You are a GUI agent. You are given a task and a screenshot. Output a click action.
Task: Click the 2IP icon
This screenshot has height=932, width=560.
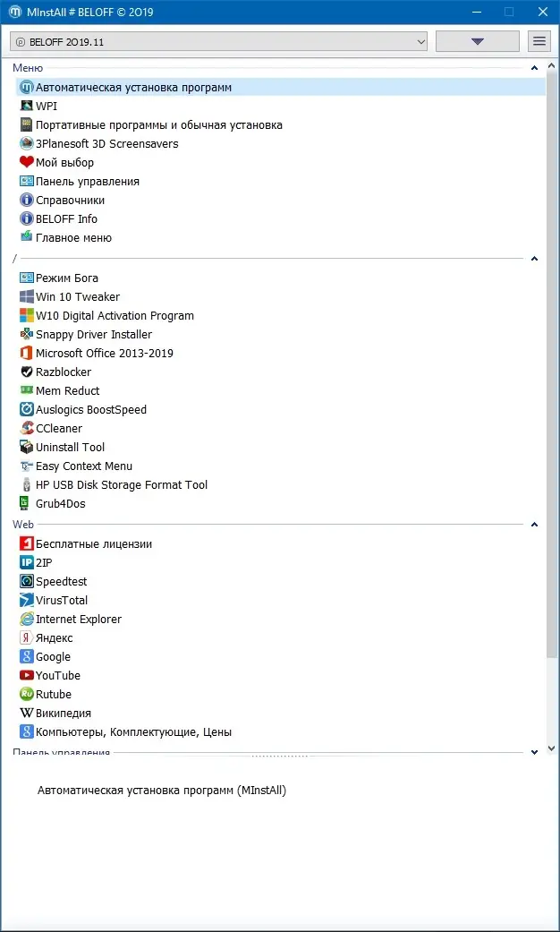pyautogui.click(x=26, y=563)
